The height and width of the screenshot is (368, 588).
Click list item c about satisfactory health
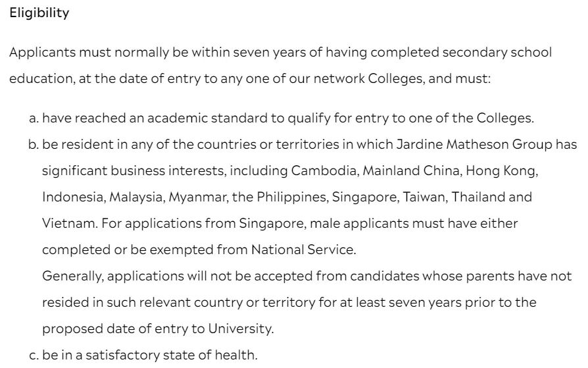[143, 355]
